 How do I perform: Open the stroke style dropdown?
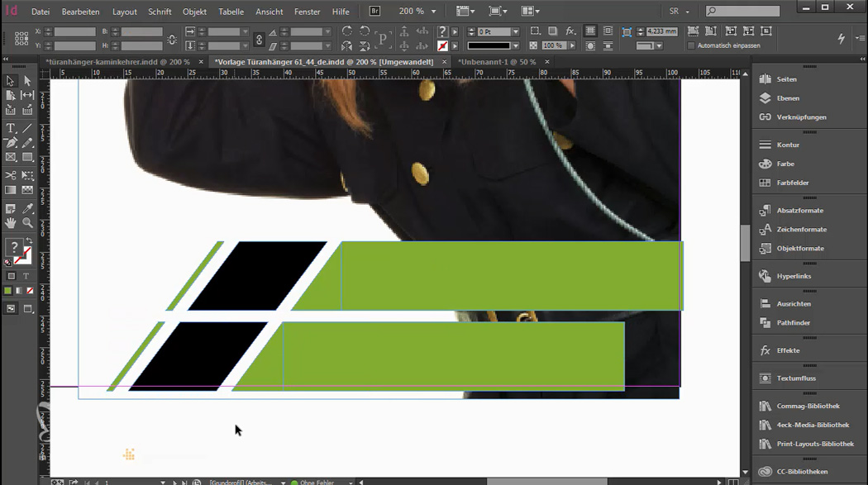tap(516, 46)
